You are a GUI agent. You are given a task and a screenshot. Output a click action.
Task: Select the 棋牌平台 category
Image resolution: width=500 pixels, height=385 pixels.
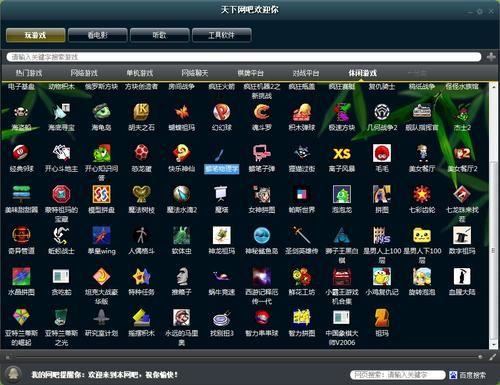coord(250,73)
